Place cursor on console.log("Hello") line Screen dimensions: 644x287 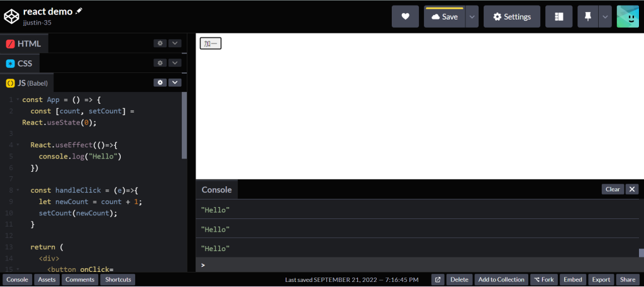pyautogui.click(x=80, y=157)
